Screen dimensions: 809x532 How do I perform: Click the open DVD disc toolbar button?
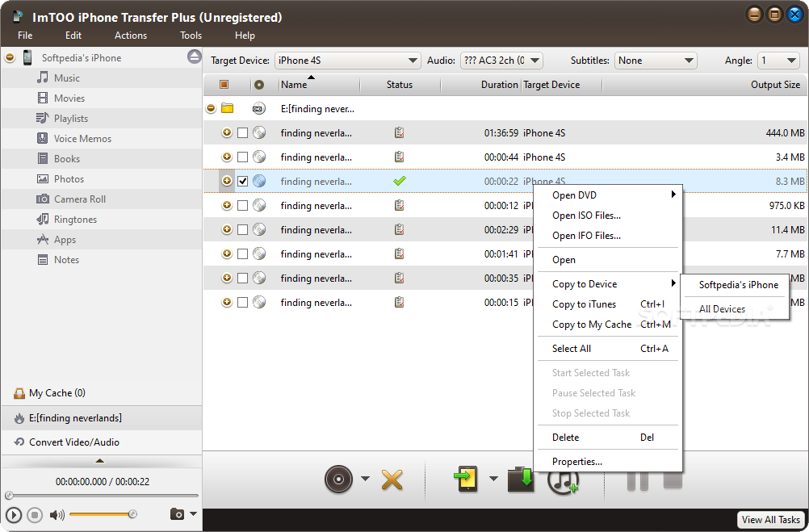pyautogui.click(x=338, y=480)
